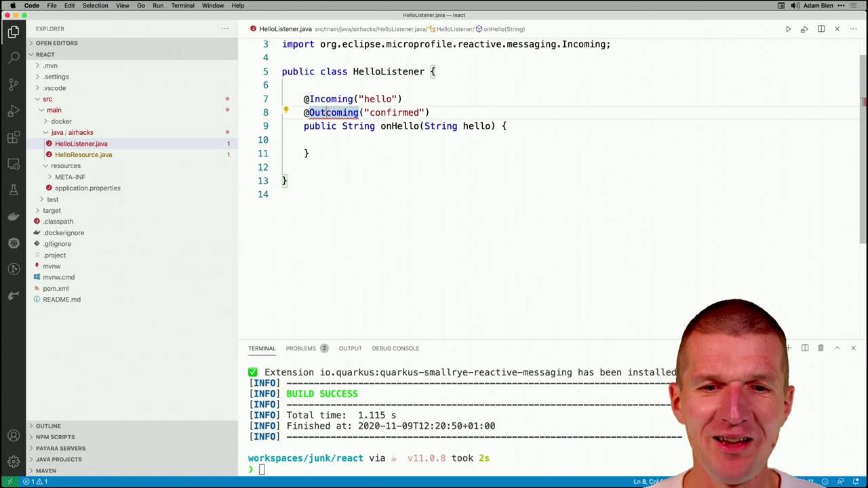Open the Search view in activity bar

pyautogui.click(x=14, y=58)
